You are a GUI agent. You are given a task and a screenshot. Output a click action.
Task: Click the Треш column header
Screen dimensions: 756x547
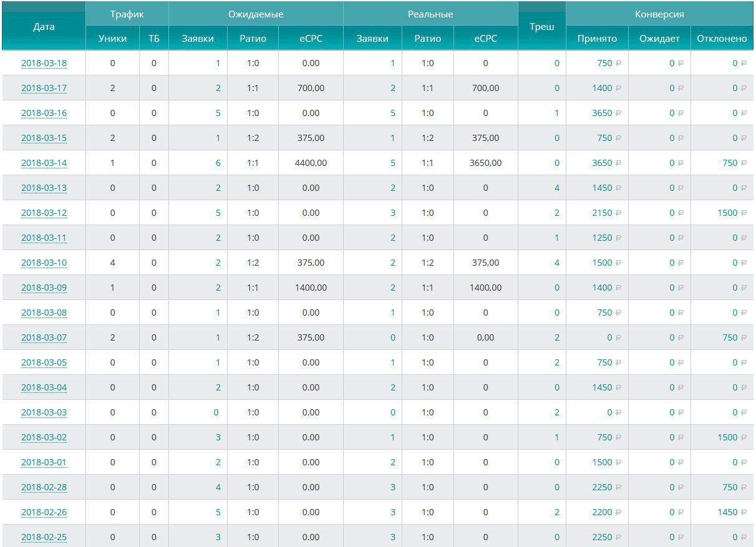[x=541, y=27]
